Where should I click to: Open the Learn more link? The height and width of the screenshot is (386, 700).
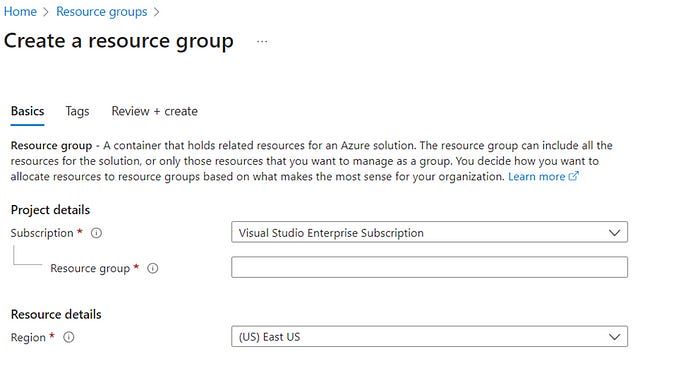(537, 177)
